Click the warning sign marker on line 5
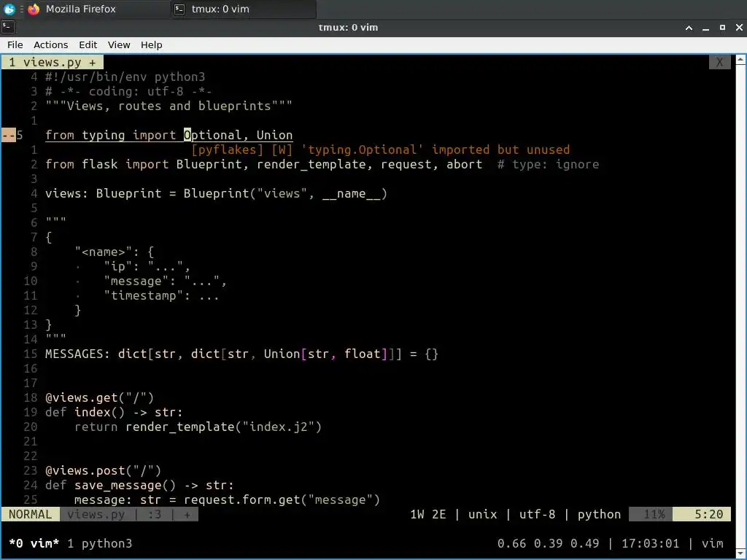This screenshot has width=747, height=560. click(x=9, y=135)
